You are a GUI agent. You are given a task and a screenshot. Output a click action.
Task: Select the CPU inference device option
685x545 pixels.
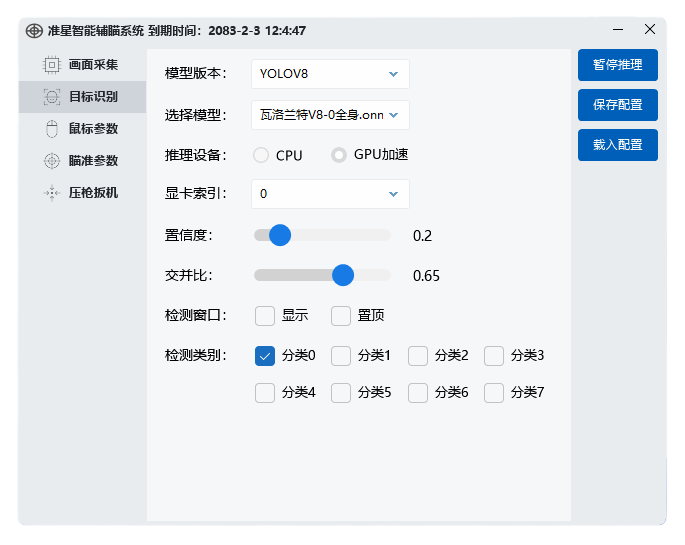[261, 155]
